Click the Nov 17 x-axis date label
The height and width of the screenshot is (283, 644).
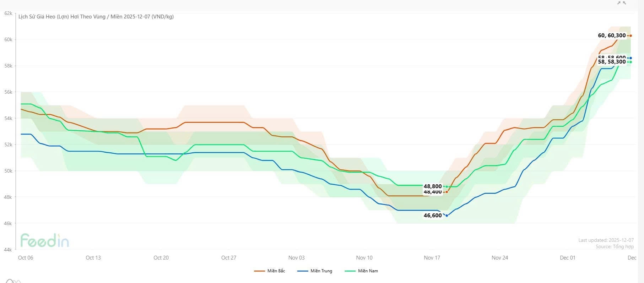coord(432,258)
